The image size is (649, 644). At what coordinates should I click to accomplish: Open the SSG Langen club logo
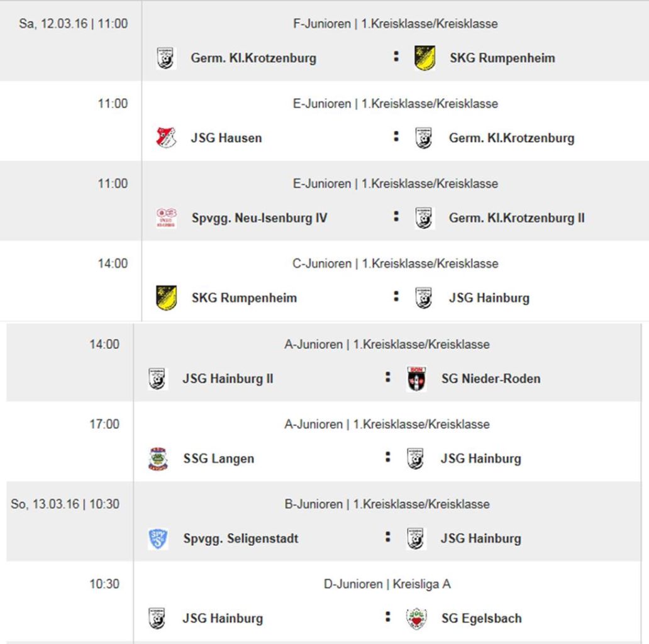click(x=158, y=458)
